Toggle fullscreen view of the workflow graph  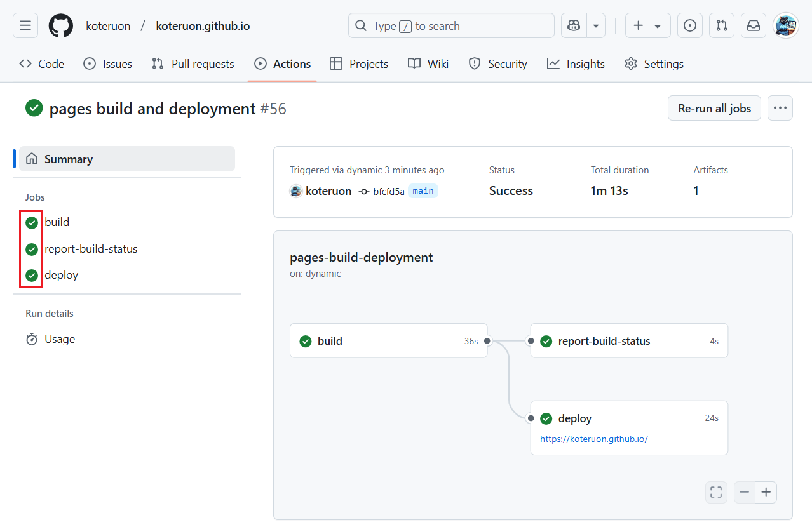[716, 492]
